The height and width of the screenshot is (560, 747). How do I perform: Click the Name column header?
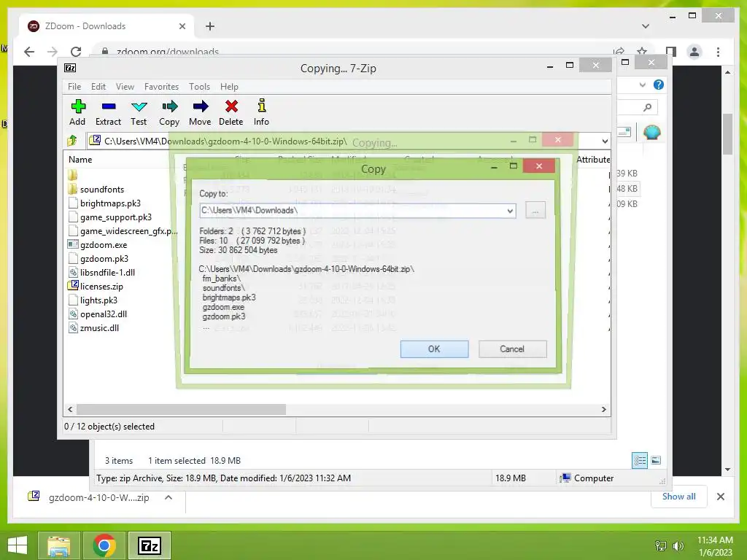click(80, 160)
